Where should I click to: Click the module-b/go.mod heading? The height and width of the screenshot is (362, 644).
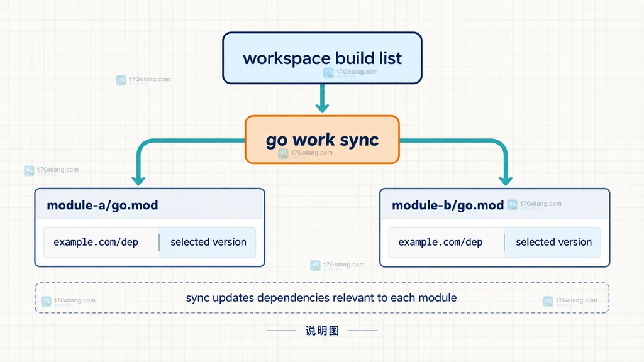(x=448, y=206)
